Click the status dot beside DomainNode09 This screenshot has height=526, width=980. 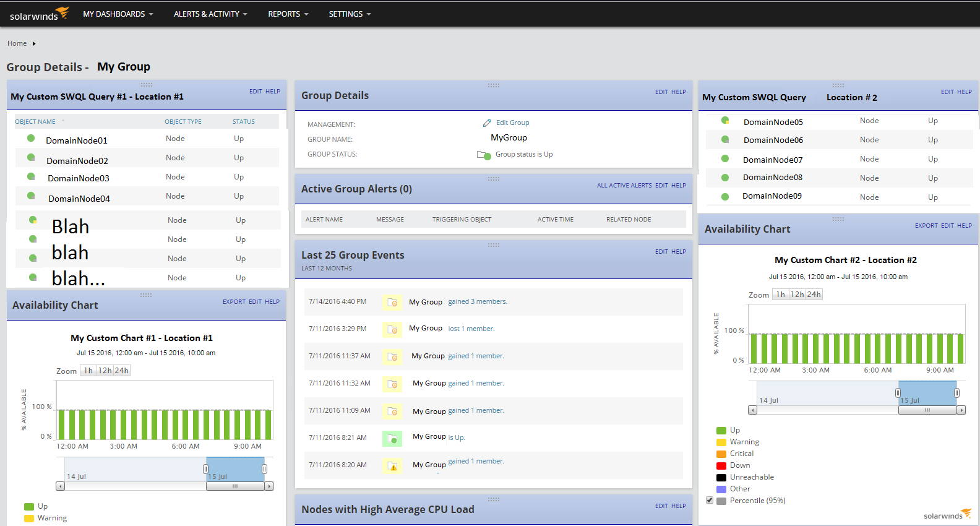point(725,197)
